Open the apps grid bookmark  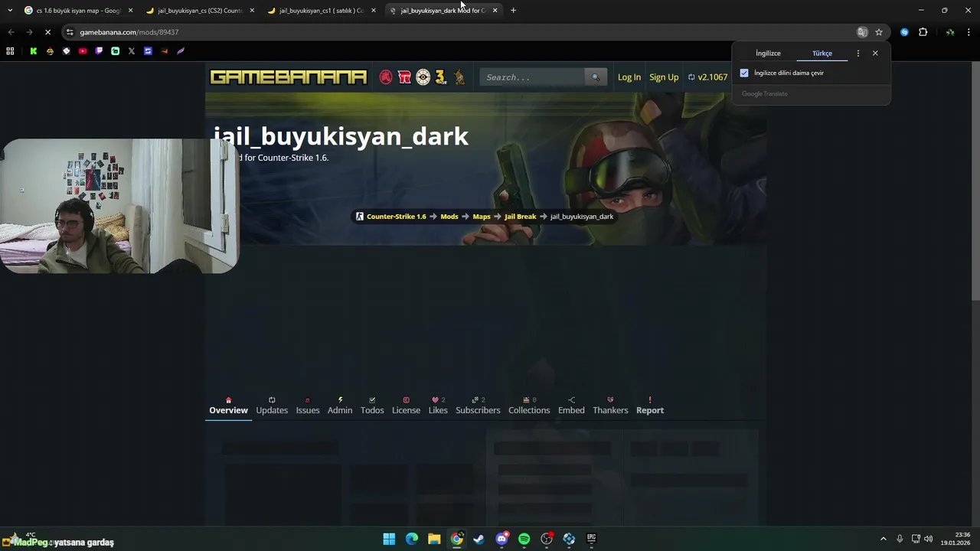tap(10, 51)
